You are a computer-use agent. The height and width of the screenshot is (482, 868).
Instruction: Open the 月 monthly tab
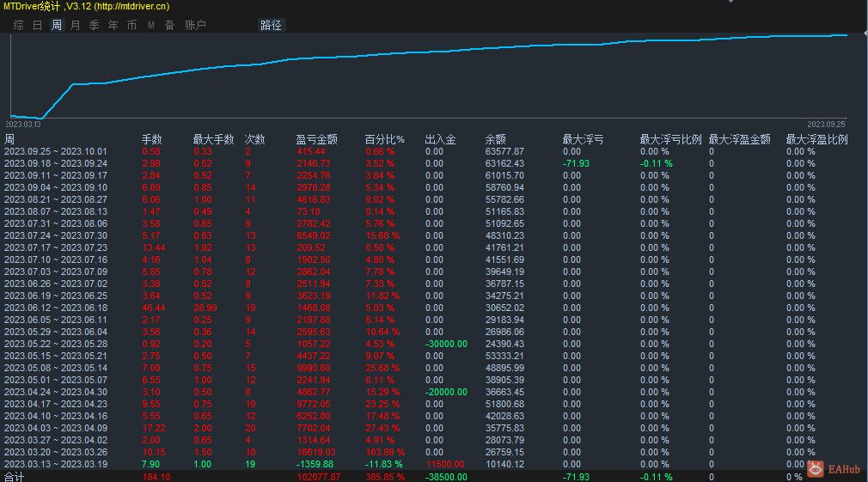[x=76, y=25]
